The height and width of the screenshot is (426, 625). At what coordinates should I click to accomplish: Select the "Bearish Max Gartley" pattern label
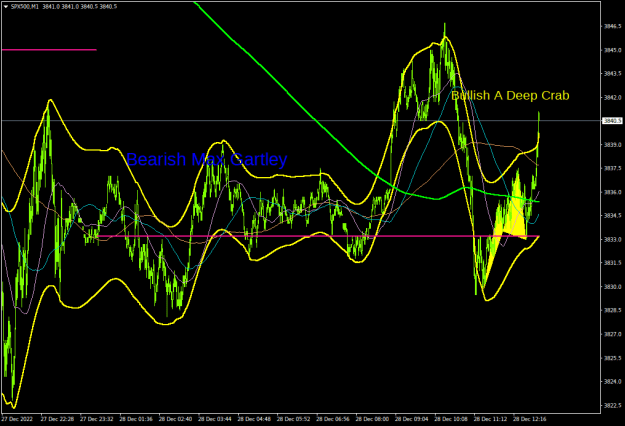coord(206,159)
